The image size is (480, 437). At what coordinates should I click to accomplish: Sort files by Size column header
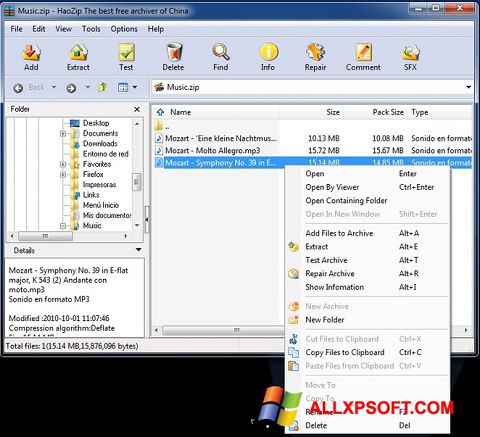333,112
